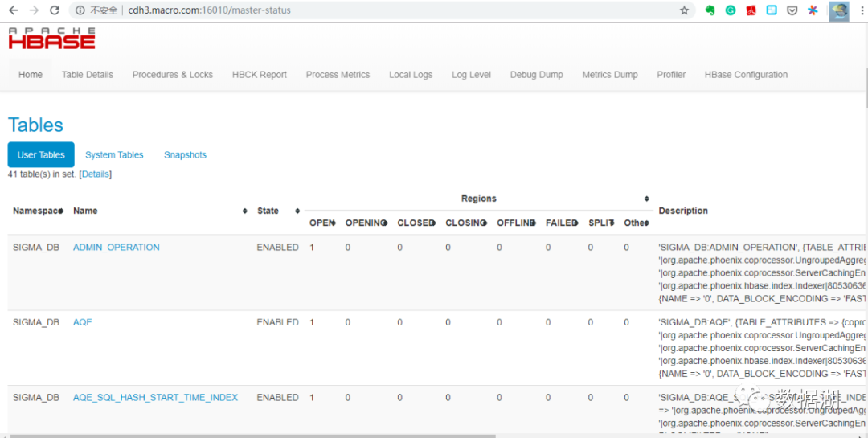Open the Metrics Dump page
This screenshot has height=438, width=868.
tap(610, 75)
